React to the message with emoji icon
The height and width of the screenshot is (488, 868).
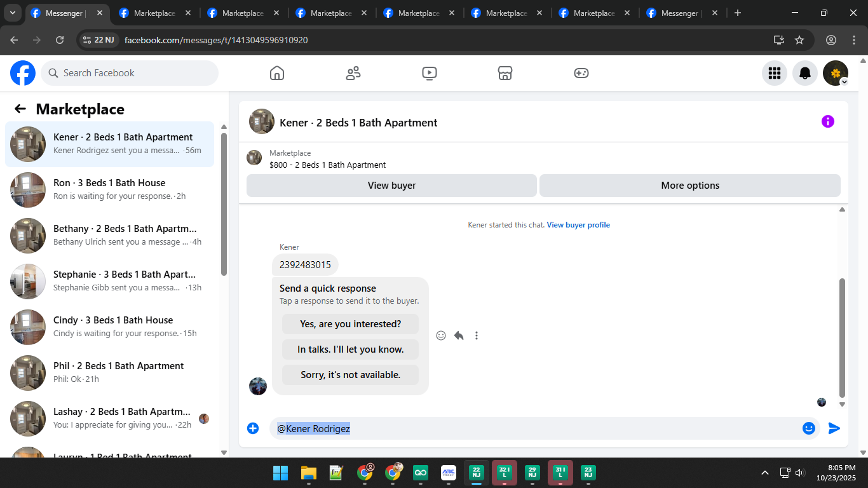coord(441,335)
